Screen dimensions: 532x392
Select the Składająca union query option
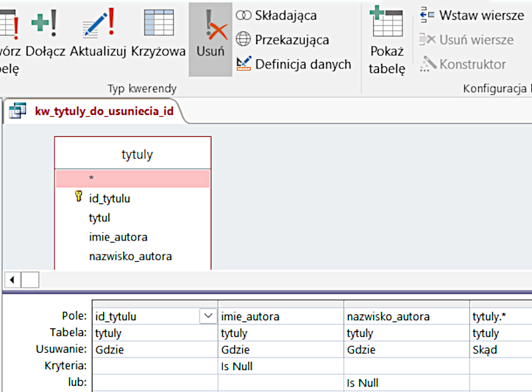[x=277, y=15]
